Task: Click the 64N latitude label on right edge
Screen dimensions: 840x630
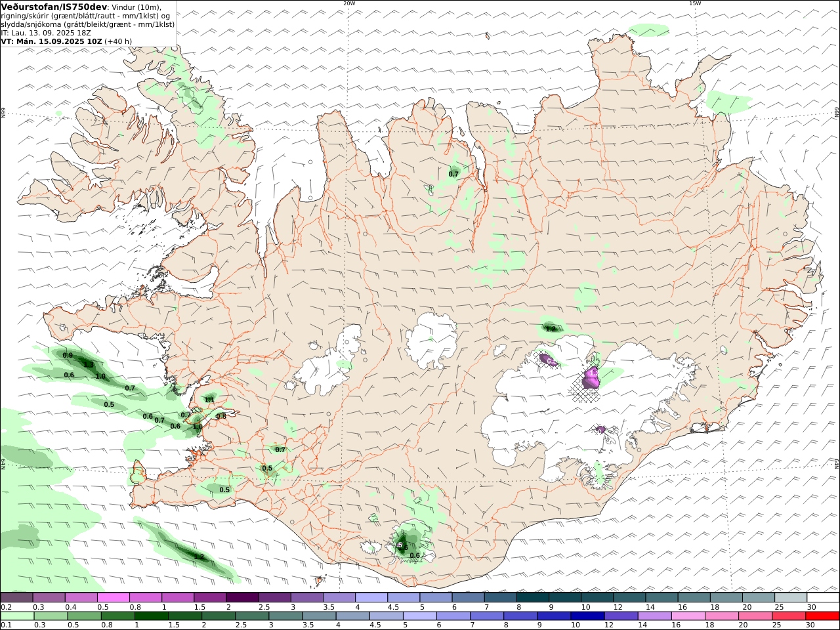Action: pos(837,463)
